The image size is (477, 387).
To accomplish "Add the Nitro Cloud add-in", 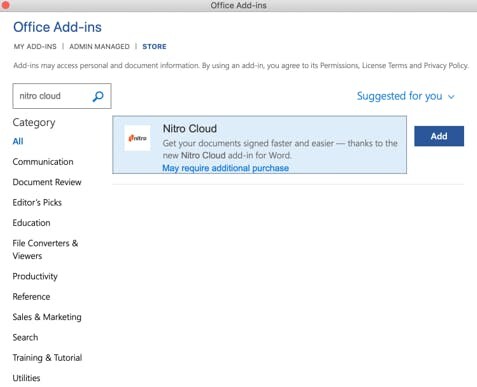I will coord(439,136).
